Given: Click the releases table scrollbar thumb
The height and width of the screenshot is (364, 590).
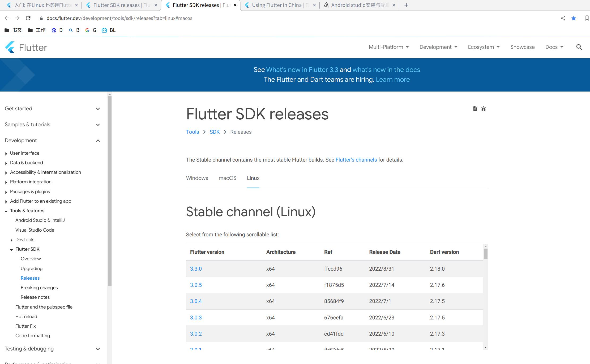Looking at the screenshot, I should pyautogui.click(x=485, y=253).
